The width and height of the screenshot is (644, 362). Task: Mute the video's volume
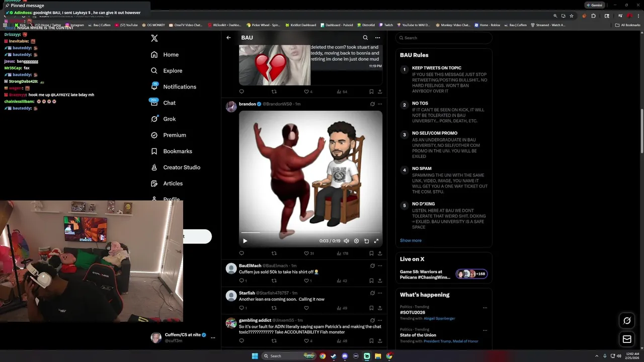pyautogui.click(x=346, y=241)
